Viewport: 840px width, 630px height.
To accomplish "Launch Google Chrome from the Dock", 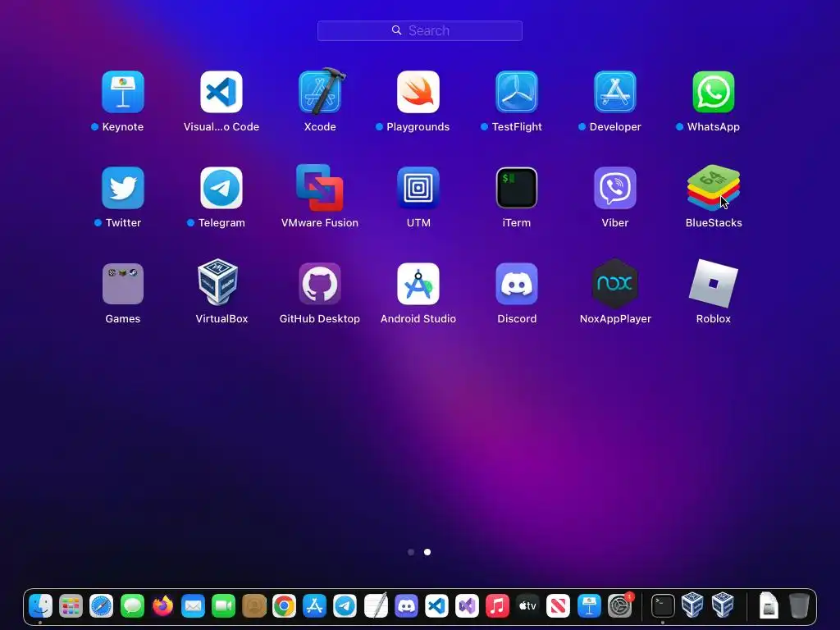I will click(284, 606).
